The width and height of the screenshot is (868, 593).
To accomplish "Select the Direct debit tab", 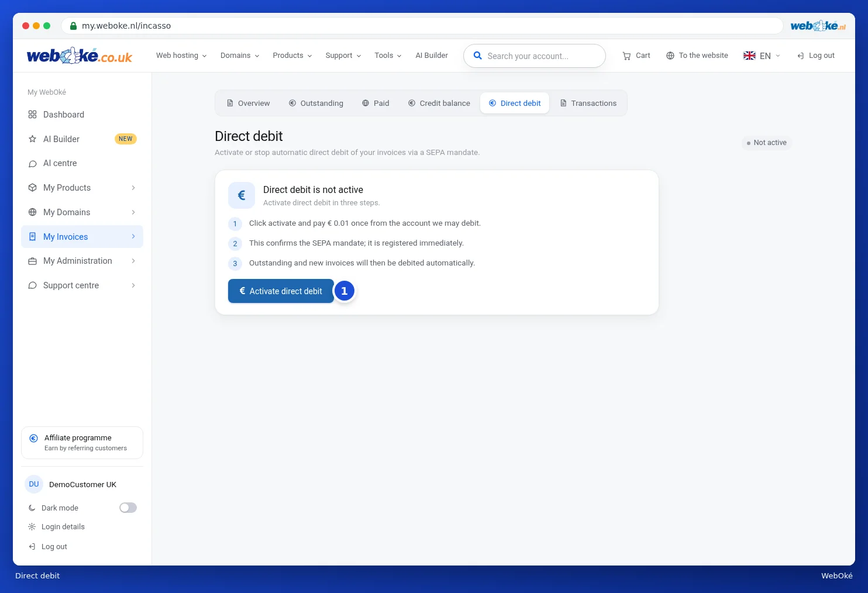I will pyautogui.click(x=515, y=103).
